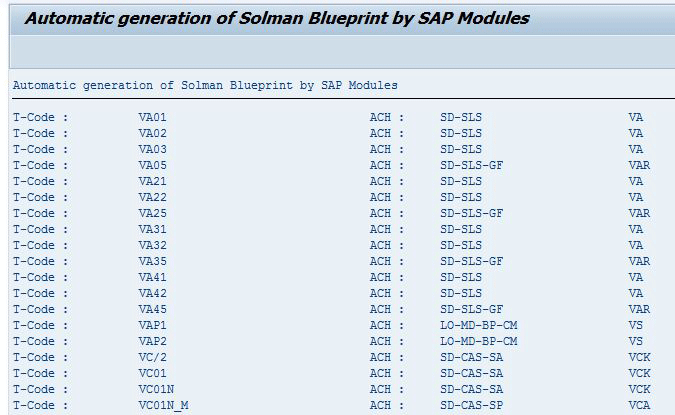Select the VC01N T-Code entry

(x=156, y=390)
